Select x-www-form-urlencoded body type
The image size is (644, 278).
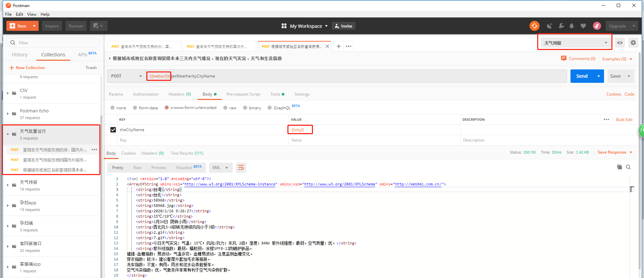point(167,108)
